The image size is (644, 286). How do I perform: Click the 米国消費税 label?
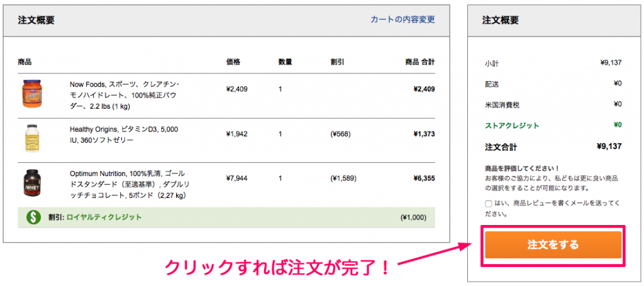502,105
